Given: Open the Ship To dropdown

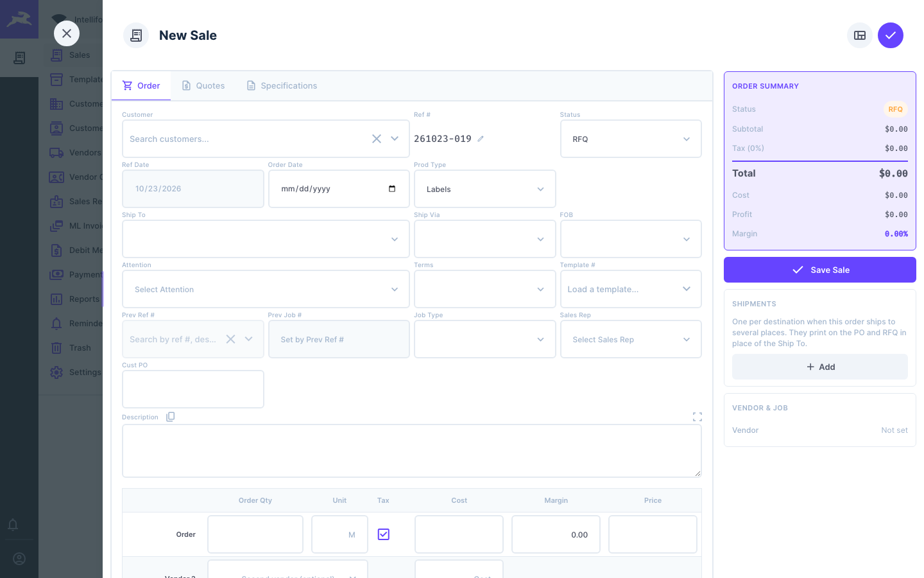Looking at the screenshot, I should pyautogui.click(x=266, y=239).
